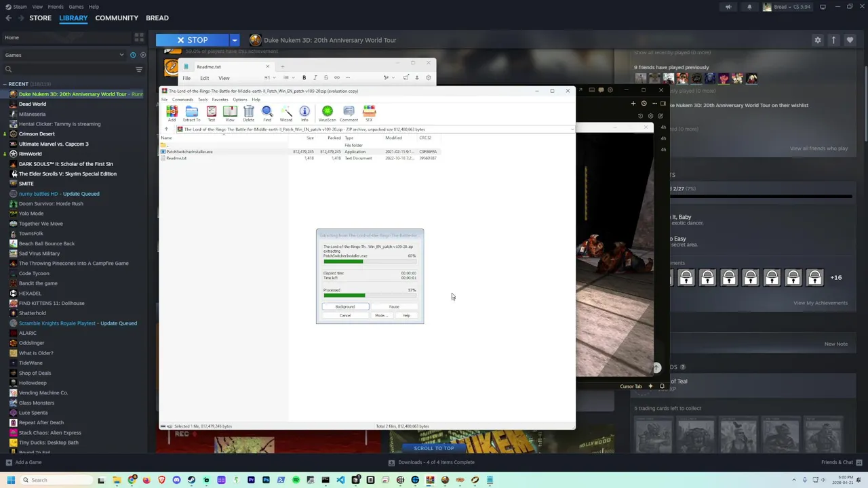
Task: Open WinRAR Commands menu
Action: (182, 100)
